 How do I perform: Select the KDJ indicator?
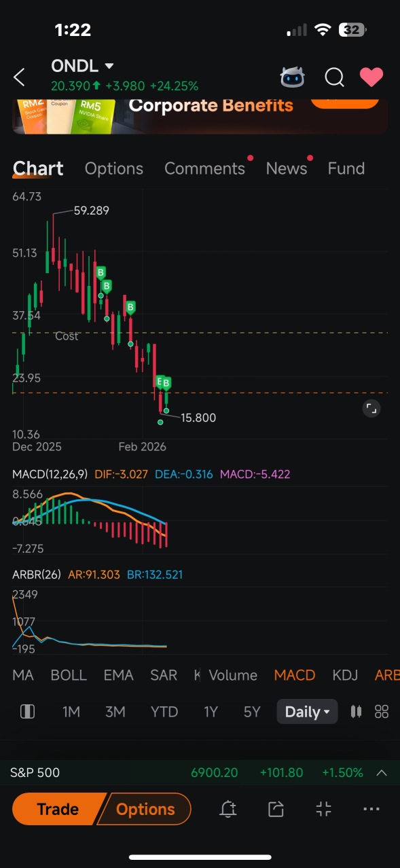pyautogui.click(x=345, y=675)
